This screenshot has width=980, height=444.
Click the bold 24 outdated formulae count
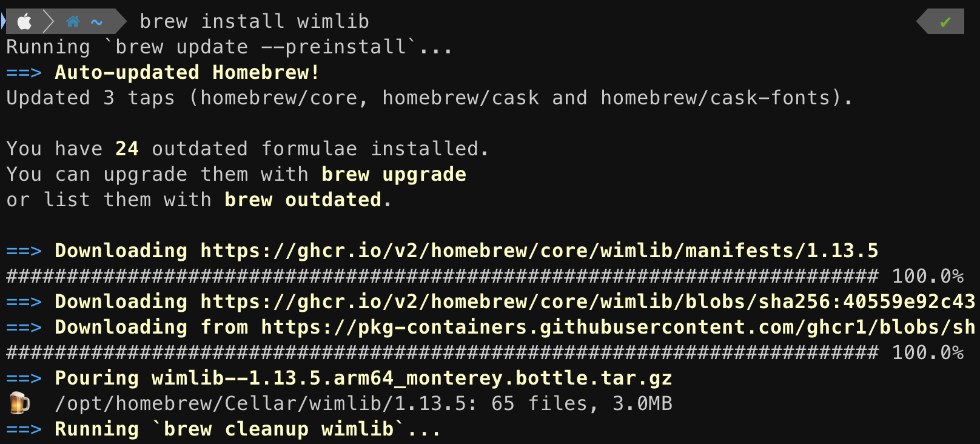point(127,148)
